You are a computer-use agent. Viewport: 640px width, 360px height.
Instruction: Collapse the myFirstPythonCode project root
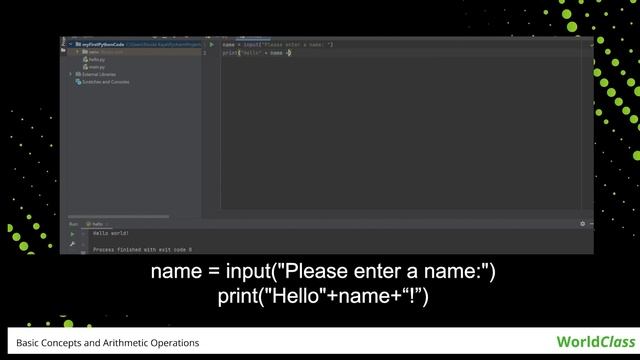coord(70,44)
